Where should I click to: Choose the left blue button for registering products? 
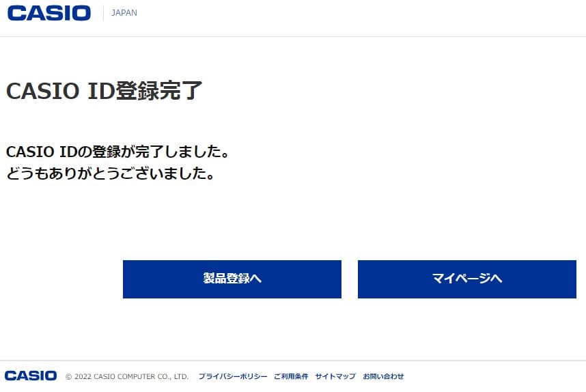(x=232, y=279)
